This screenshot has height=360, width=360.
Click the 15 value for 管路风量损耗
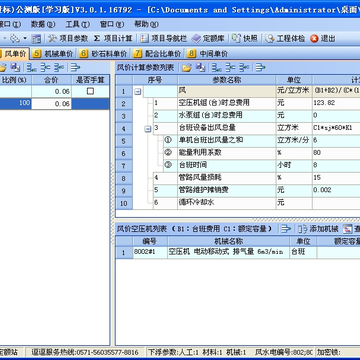pyautogui.click(x=336, y=178)
